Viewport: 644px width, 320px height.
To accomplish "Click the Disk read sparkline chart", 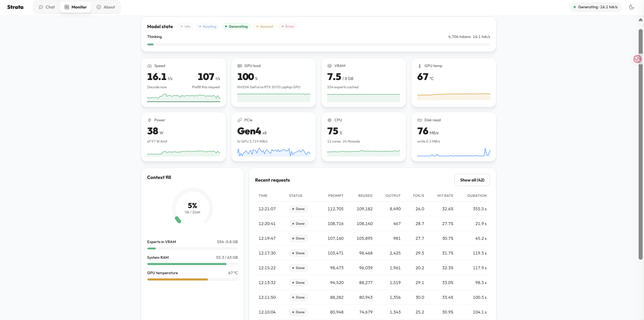I will tap(453, 152).
